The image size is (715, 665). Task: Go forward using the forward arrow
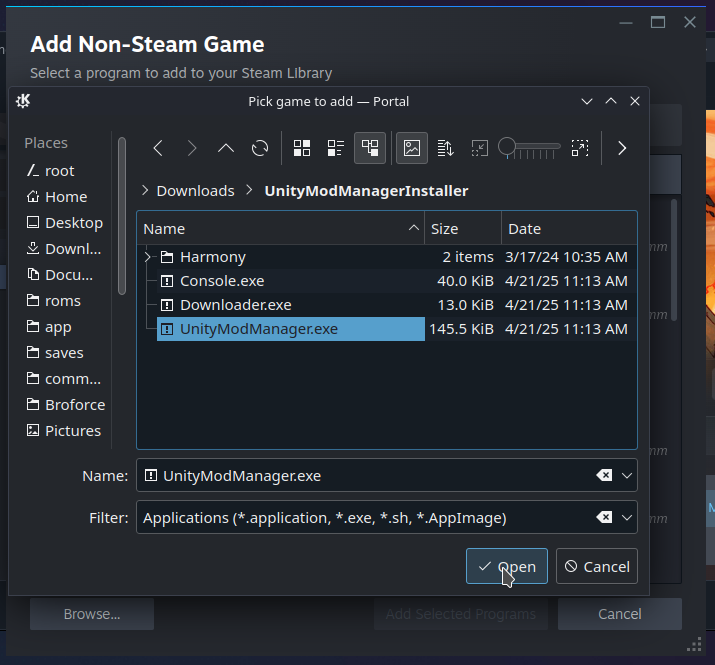pos(192,148)
